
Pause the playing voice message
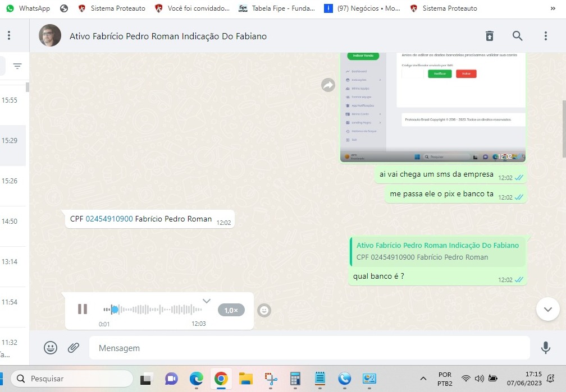(x=83, y=309)
